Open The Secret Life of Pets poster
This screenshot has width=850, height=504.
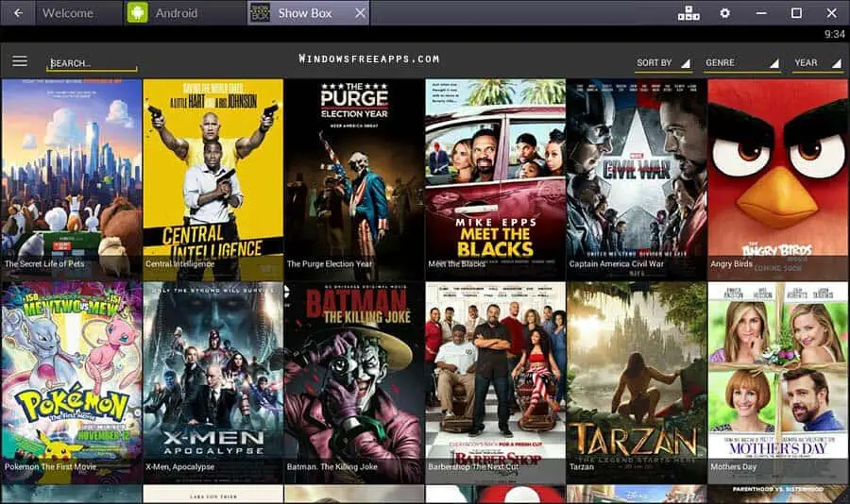tap(72, 179)
